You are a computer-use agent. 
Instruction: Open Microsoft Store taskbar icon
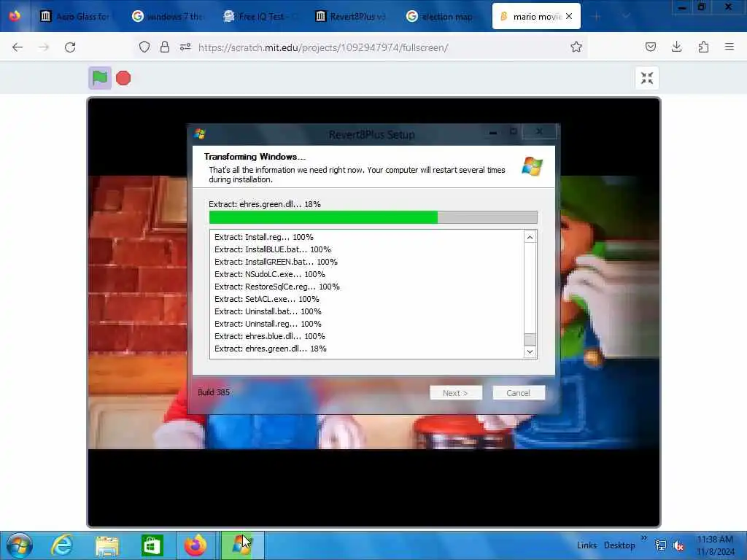pyautogui.click(x=152, y=545)
